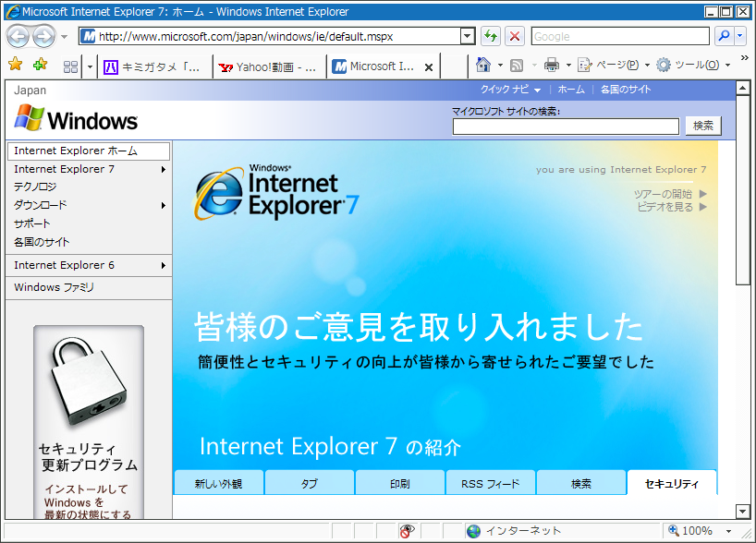The image size is (756, 543).
Task: Open search provider options dropdown
Action: click(x=740, y=36)
